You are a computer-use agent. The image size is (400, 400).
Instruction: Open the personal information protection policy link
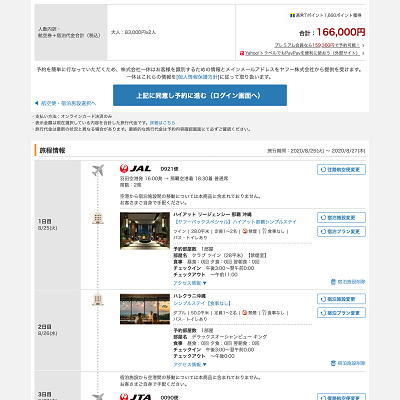pos(197,77)
